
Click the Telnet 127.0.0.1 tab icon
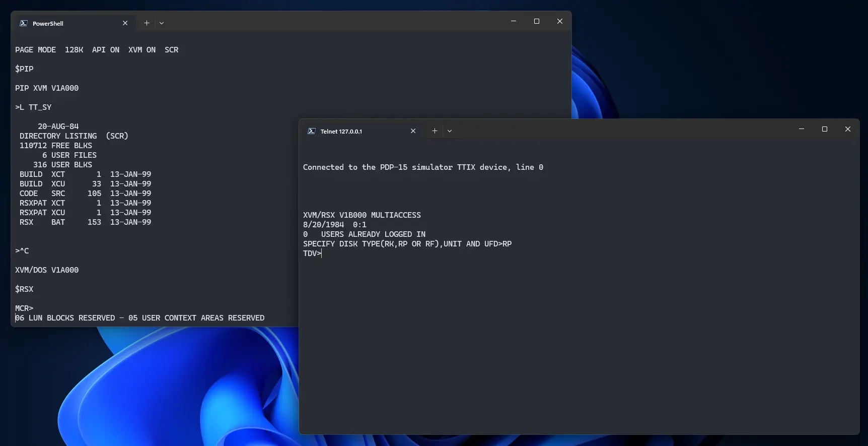coord(312,131)
